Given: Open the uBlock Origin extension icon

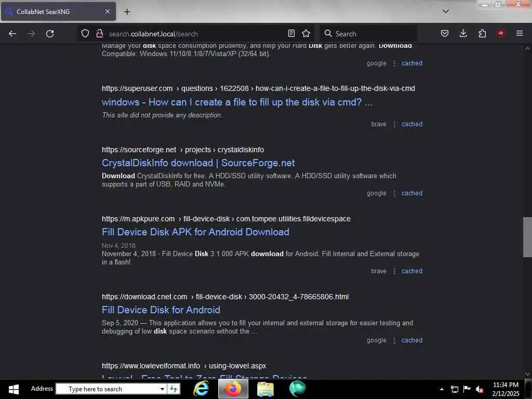Looking at the screenshot, I should click(x=501, y=33).
